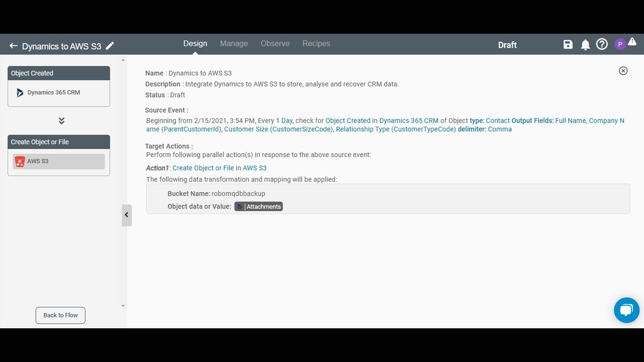Switch to the Observe tab
This screenshot has height=362, width=644.
point(275,44)
